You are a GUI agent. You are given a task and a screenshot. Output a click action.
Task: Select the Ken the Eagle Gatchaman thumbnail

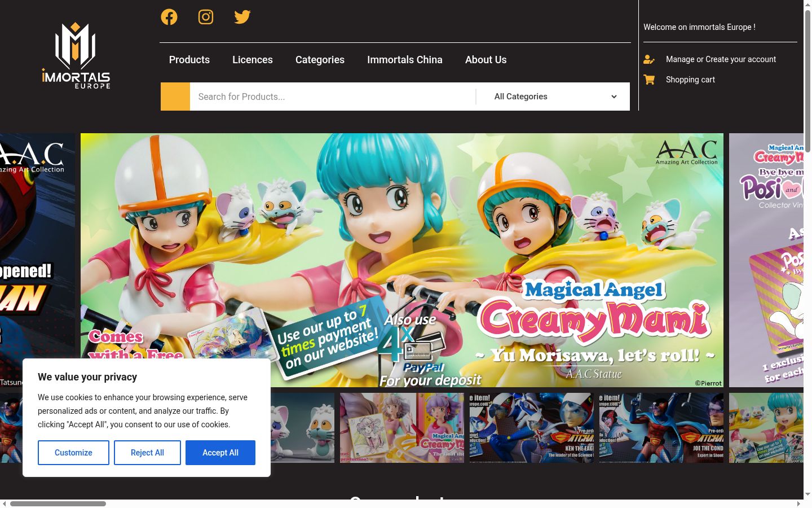click(x=532, y=428)
